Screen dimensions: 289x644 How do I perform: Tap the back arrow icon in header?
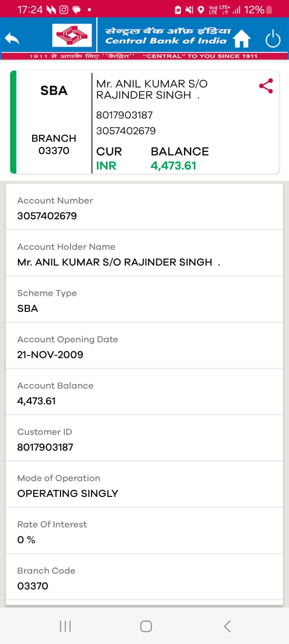12,39
